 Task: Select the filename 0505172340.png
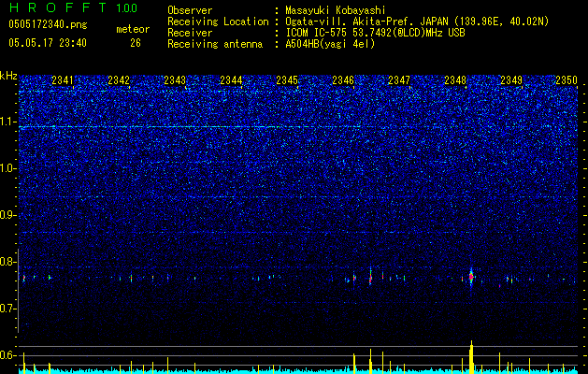coord(48,24)
